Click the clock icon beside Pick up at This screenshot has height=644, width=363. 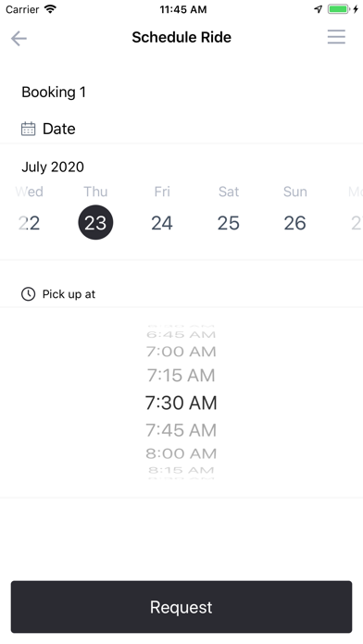point(29,294)
